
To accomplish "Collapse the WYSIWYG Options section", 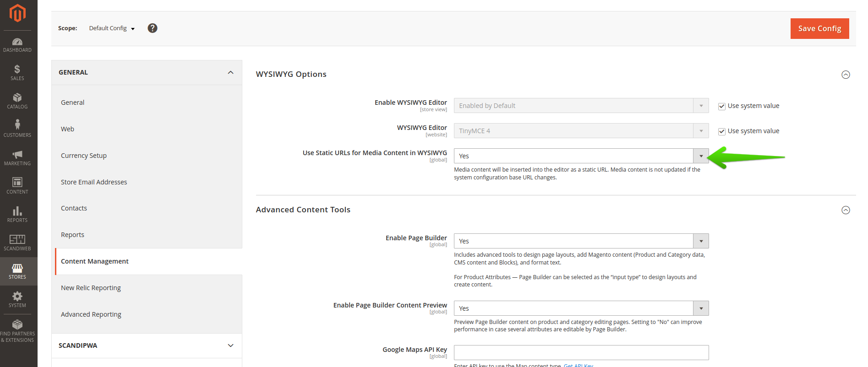I will click(846, 75).
